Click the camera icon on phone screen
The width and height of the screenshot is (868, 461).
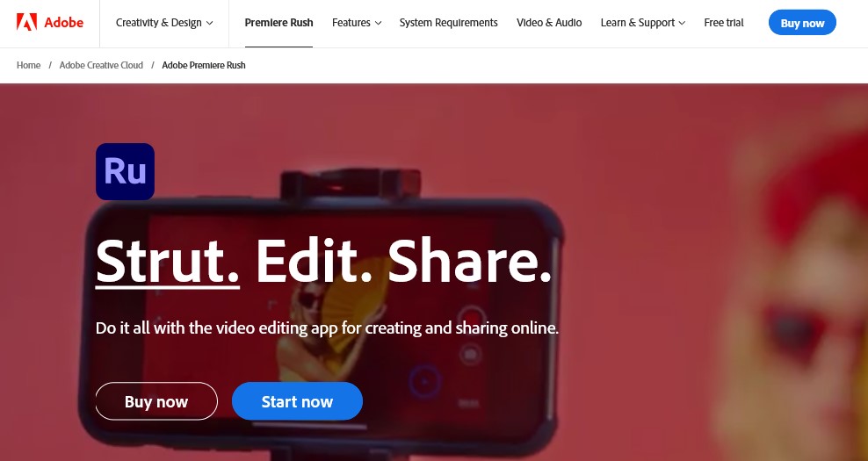coord(471,354)
